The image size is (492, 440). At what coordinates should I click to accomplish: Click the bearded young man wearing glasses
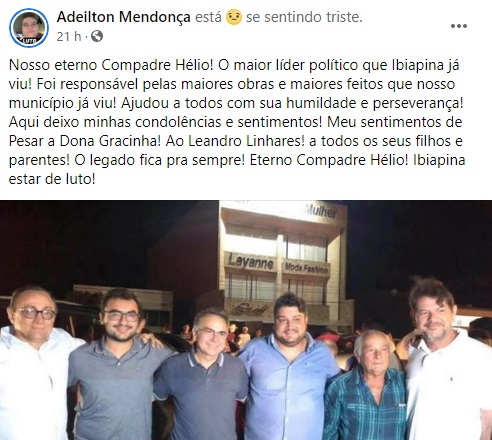click(x=117, y=365)
